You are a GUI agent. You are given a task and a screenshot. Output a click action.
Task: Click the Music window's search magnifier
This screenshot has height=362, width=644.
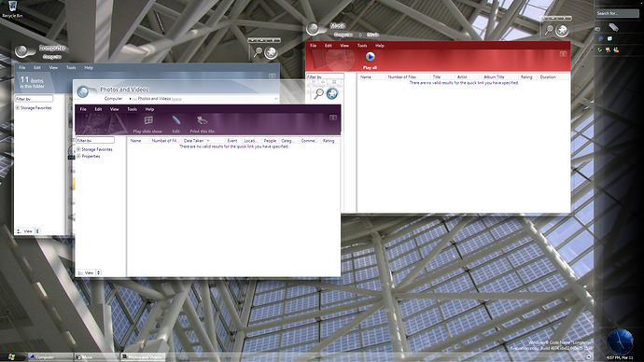pyautogui.click(x=549, y=30)
